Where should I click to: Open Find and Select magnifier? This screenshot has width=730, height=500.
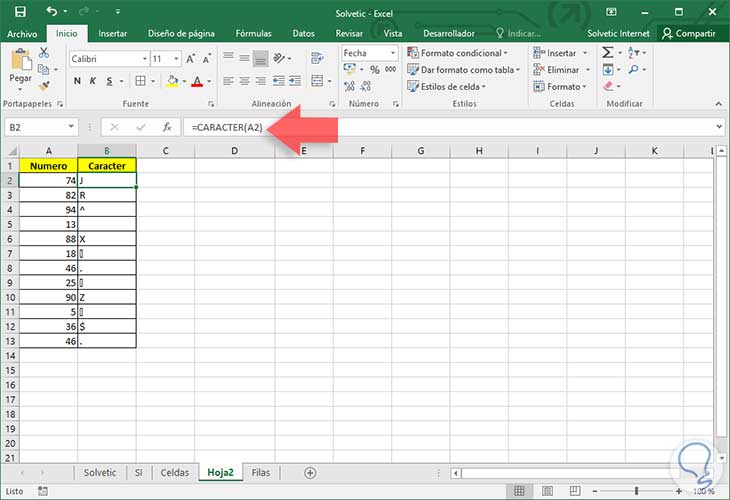pyautogui.click(x=633, y=69)
